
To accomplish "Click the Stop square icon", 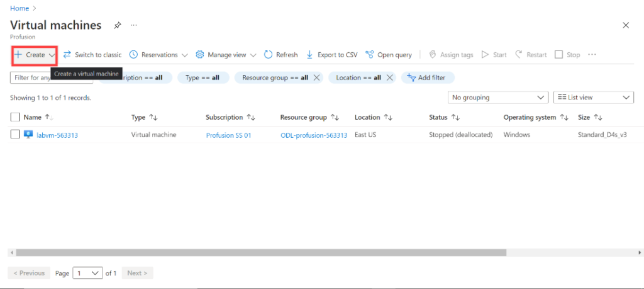I will click(x=558, y=55).
